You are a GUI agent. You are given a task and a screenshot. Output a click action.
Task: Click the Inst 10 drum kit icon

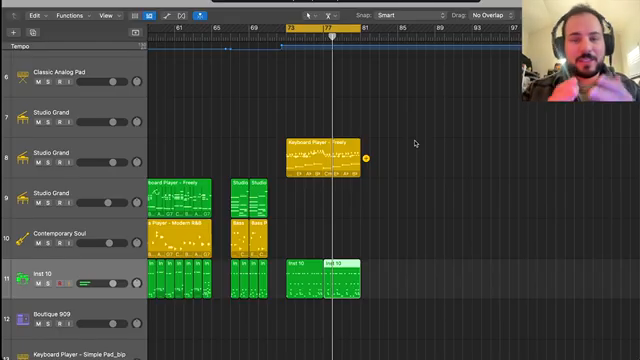(x=23, y=279)
